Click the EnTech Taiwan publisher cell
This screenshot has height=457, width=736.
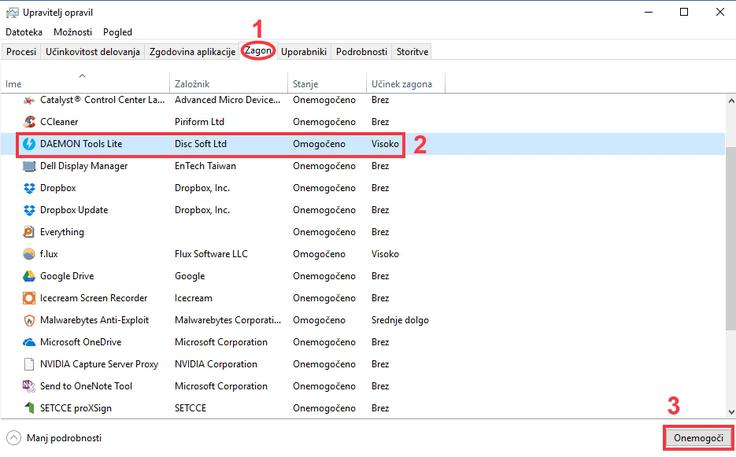coord(205,166)
